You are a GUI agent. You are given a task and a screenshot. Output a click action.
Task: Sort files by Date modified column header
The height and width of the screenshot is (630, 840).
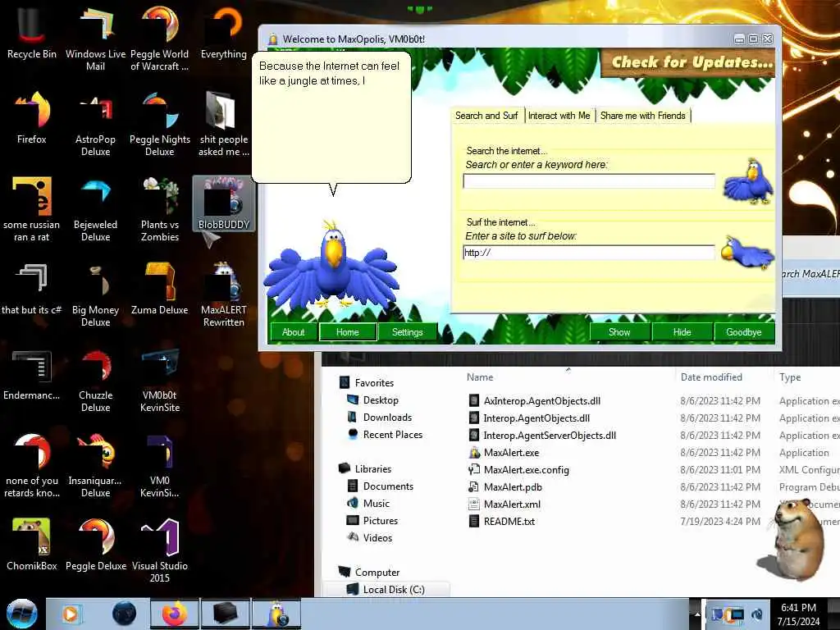click(724, 377)
